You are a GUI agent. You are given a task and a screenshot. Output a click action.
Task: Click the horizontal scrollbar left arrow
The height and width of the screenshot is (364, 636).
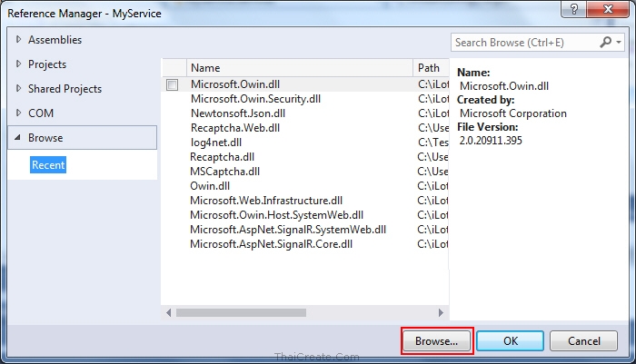(169, 312)
